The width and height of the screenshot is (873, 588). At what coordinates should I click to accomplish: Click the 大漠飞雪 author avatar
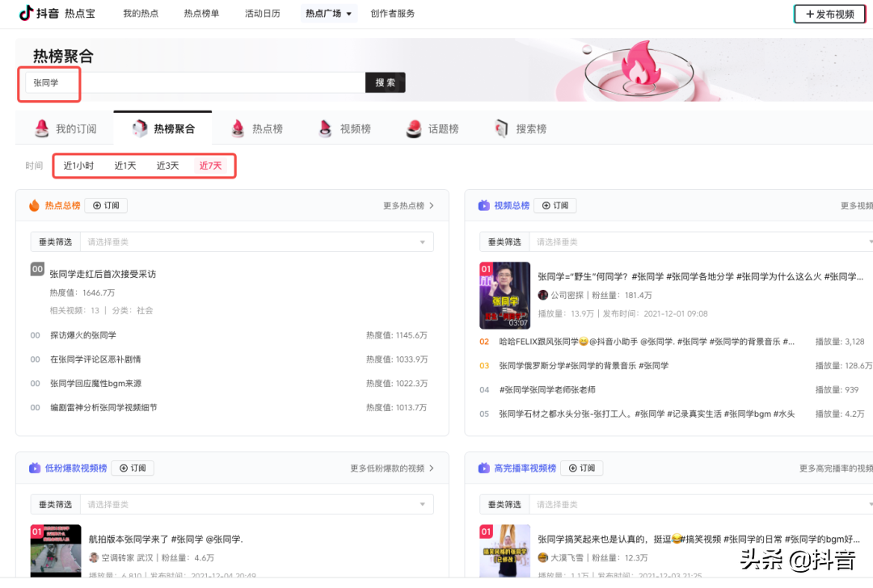pyautogui.click(x=543, y=557)
